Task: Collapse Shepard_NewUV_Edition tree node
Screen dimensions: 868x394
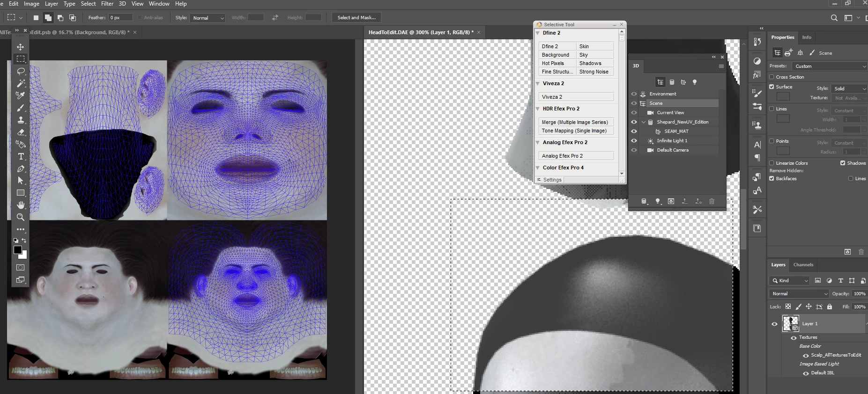Action: [644, 122]
